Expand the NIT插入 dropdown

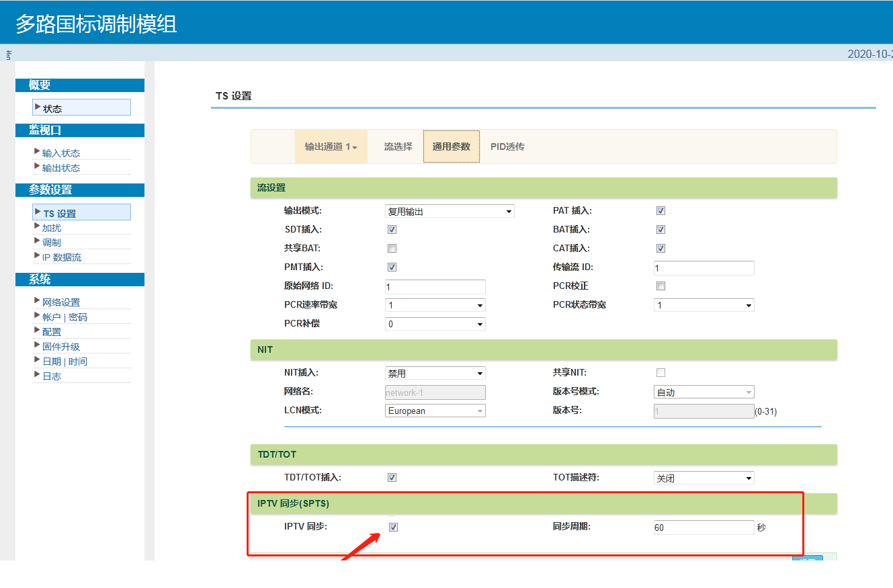click(x=435, y=374)
